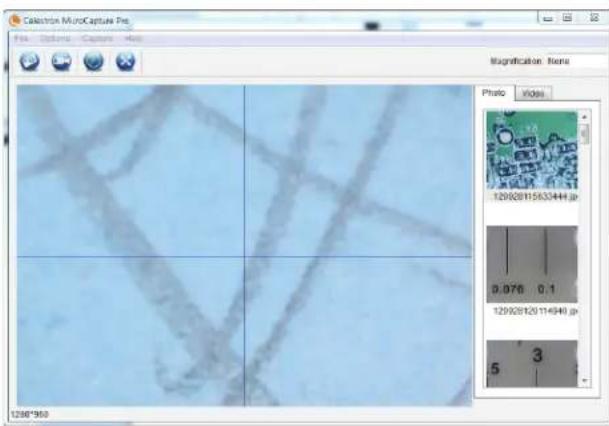609x426 pixels.
Task: Click the thumbnail list scroll down arrow
Action: pos(585,381)
